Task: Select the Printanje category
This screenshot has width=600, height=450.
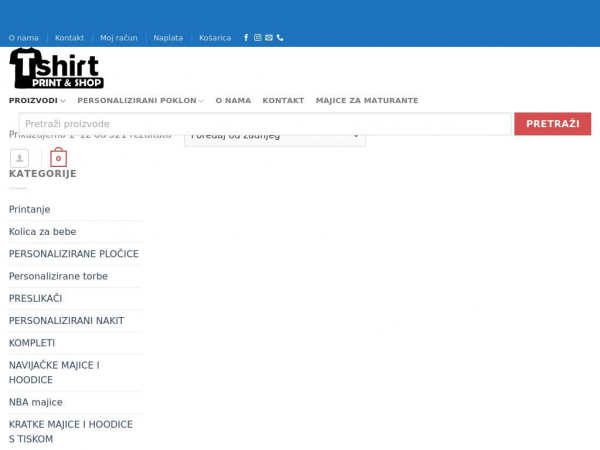Action: point(29,209)
